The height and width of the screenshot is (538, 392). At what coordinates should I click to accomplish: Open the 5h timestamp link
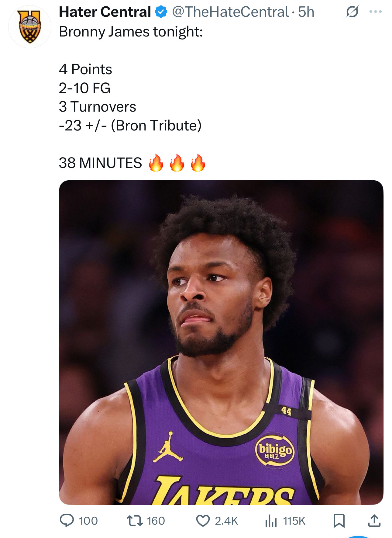point(306,12)
